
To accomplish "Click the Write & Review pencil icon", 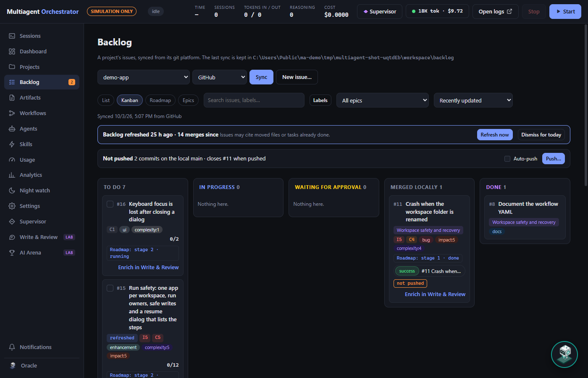I will tap(12, 237).
